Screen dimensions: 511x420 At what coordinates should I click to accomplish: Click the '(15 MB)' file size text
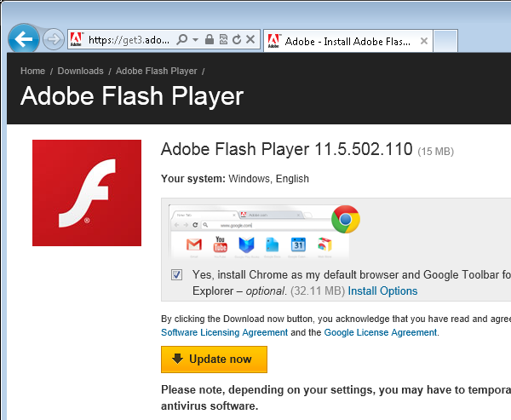pyautogui.click(x=436, y=152)
